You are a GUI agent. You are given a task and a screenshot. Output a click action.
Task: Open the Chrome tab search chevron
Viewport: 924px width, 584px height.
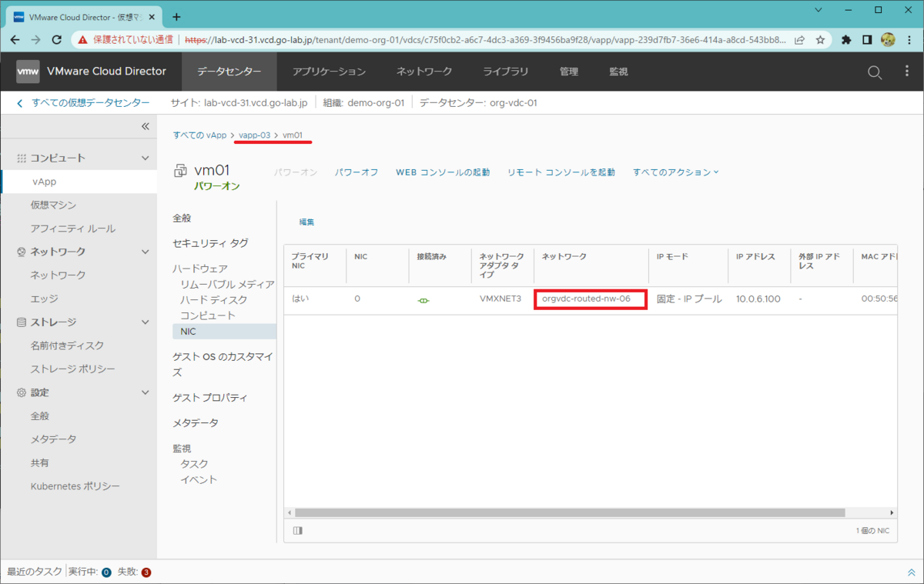point(817,11)
